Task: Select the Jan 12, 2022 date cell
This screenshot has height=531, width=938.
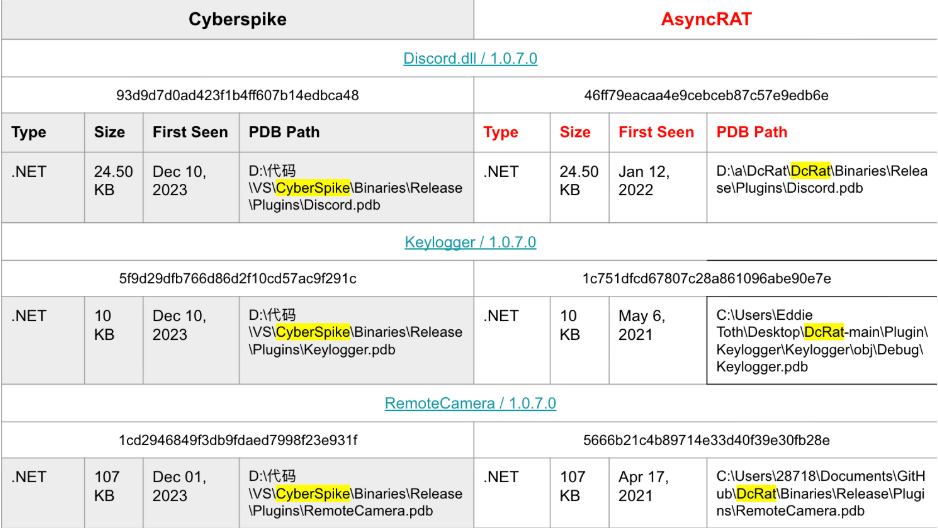Action: tap(643, 180)
